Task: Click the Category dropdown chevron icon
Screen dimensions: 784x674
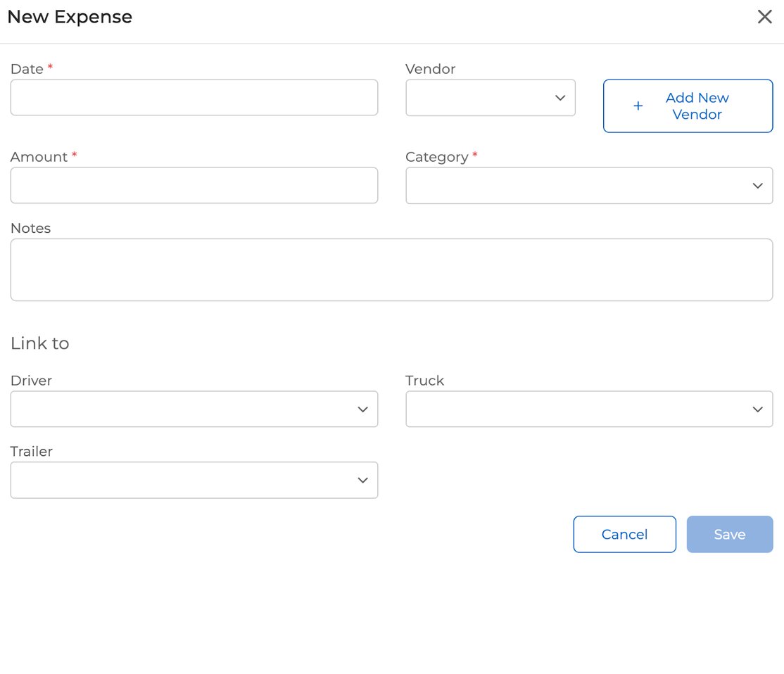Action: [757, 185]
